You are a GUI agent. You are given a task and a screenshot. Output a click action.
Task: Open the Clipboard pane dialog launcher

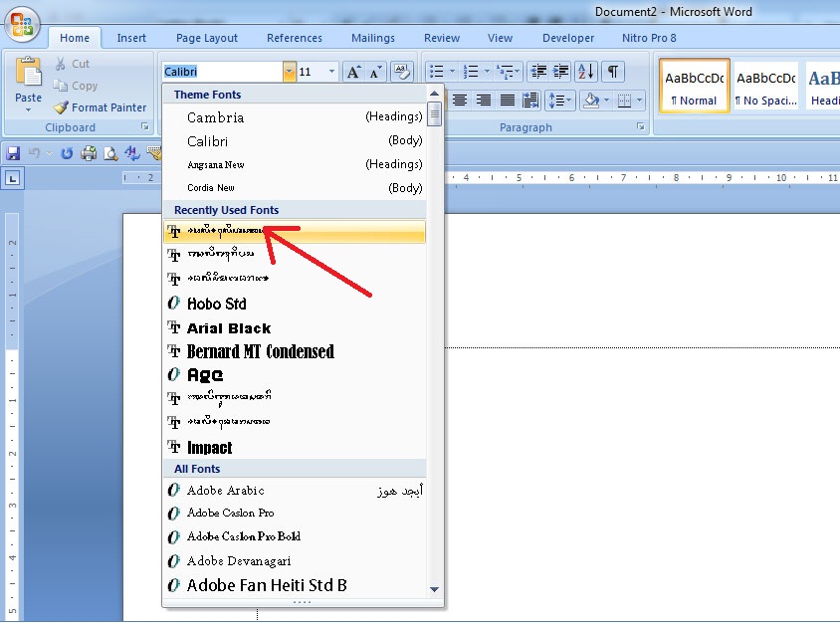pos(144,126)
